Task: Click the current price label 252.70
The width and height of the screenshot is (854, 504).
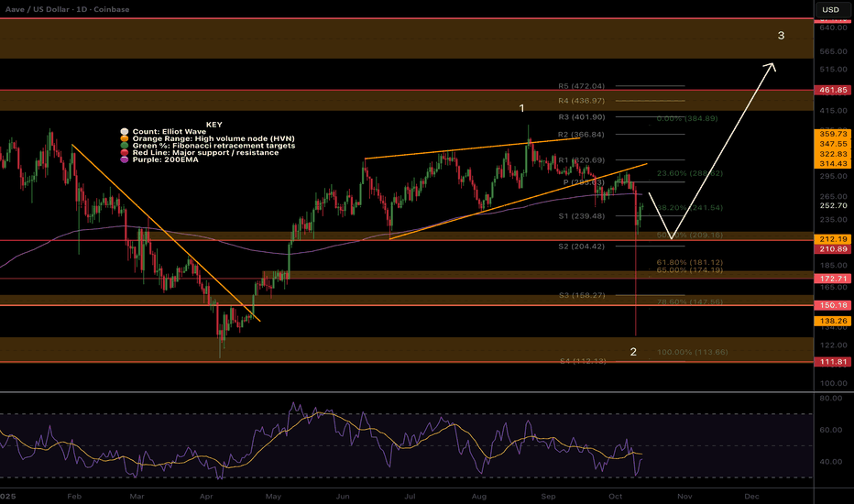Action: pyautogui.click(x=832, y=208)
